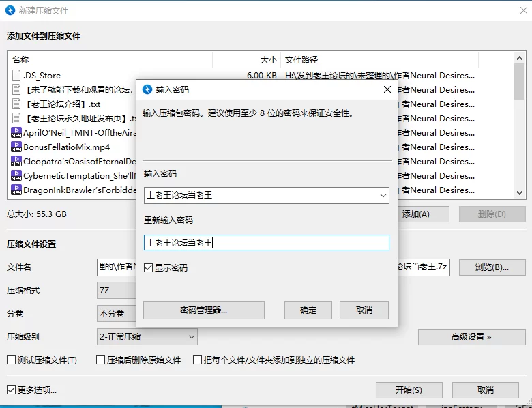Click the main window 取消 button
The width and height of the screenshot is (532, 408).
pyautogui.click(x=485, y=390)
